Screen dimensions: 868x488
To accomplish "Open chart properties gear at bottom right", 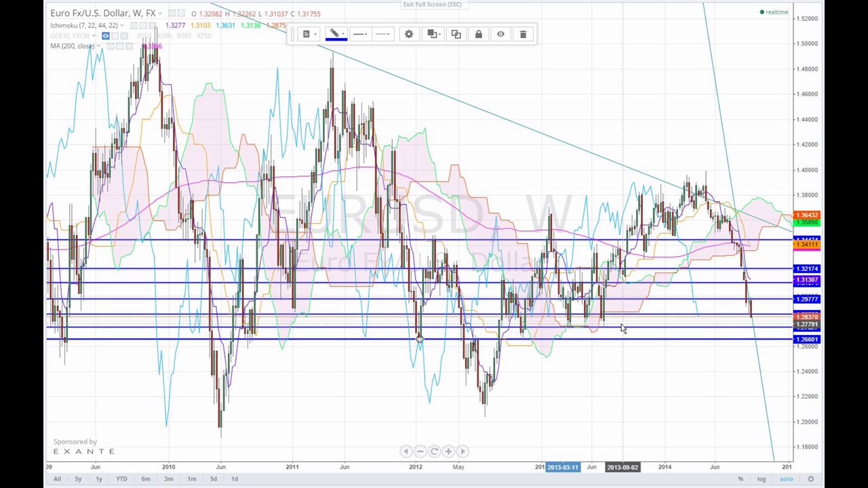I will 811,479.
